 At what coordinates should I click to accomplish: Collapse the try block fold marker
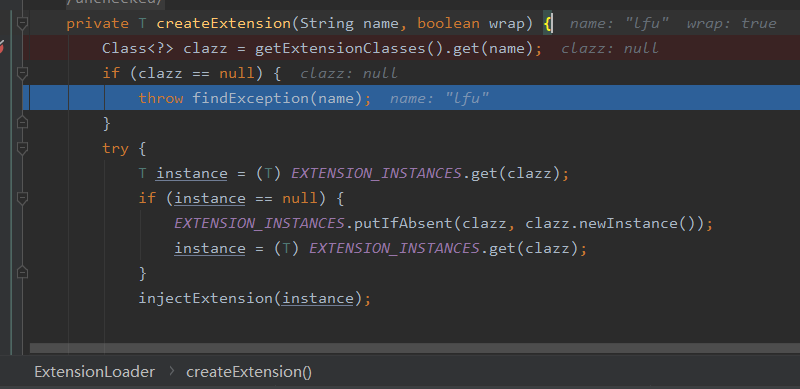point(22,148)
